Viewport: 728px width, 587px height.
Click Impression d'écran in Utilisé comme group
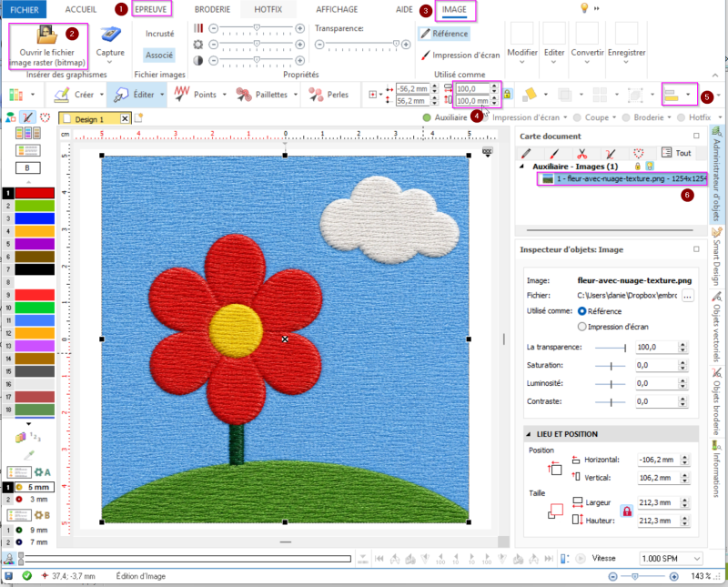pos(460,56)
